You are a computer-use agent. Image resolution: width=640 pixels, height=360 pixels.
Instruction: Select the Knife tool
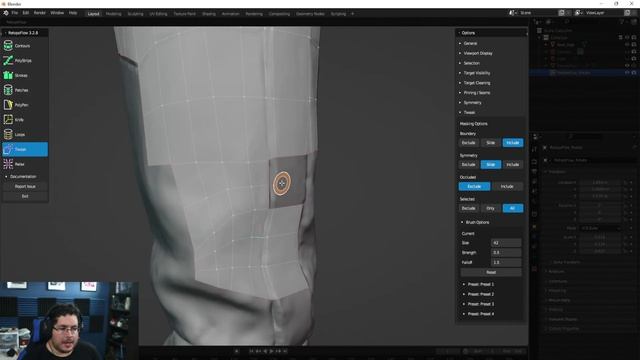(x=25, y=120)
